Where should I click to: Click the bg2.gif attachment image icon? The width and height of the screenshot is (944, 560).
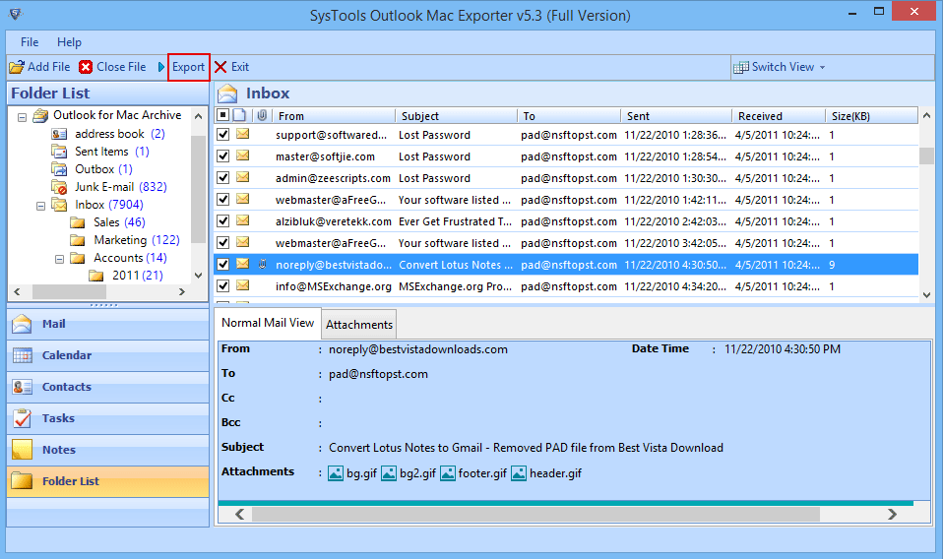tap(389, 474)
